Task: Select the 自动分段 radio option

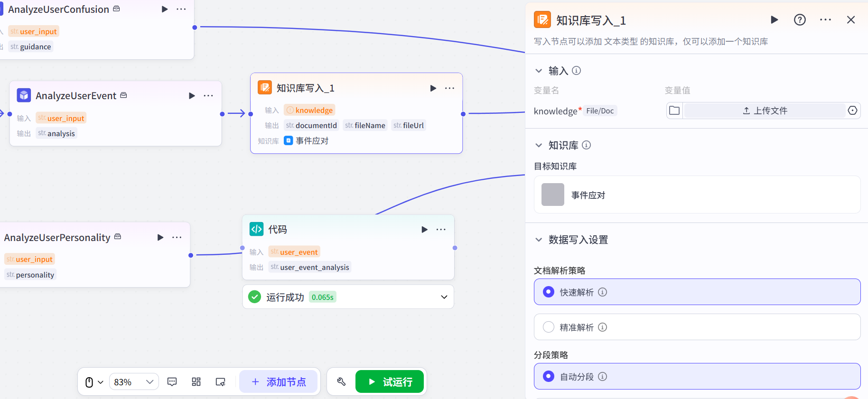Action: coord(549,376)
